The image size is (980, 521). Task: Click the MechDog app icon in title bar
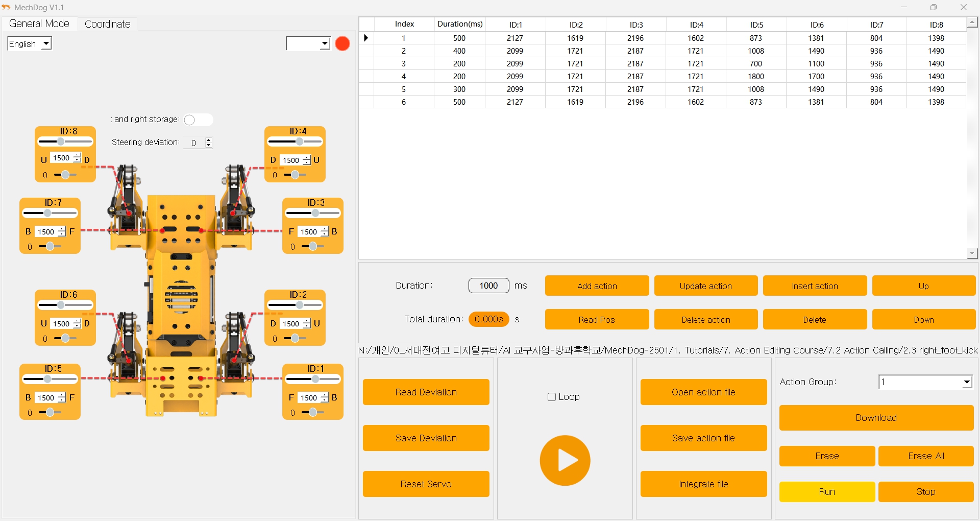(x=6, y=7)
